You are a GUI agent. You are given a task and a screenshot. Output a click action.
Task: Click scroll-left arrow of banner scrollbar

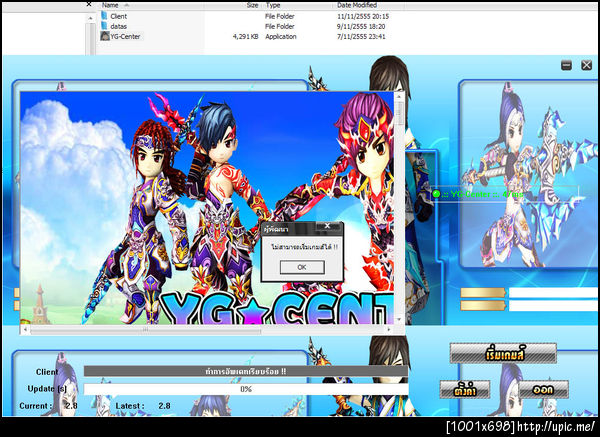25,329
